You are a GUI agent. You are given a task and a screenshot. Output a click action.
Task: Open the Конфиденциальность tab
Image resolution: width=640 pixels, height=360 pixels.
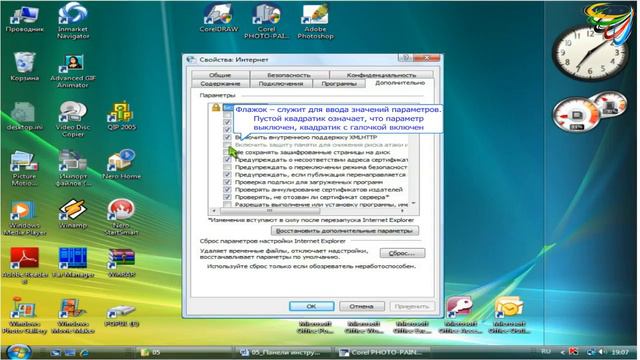(x=381, y=75)
